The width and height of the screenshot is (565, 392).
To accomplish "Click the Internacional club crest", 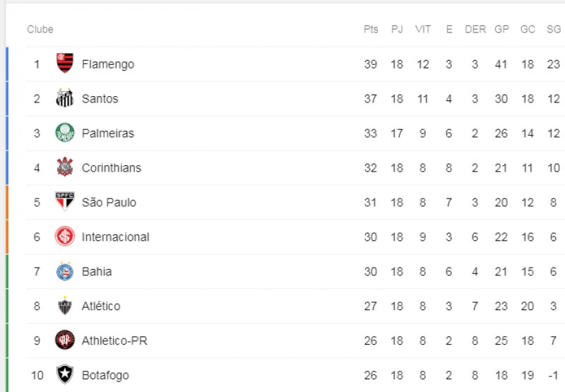I will tap(65, 237).
